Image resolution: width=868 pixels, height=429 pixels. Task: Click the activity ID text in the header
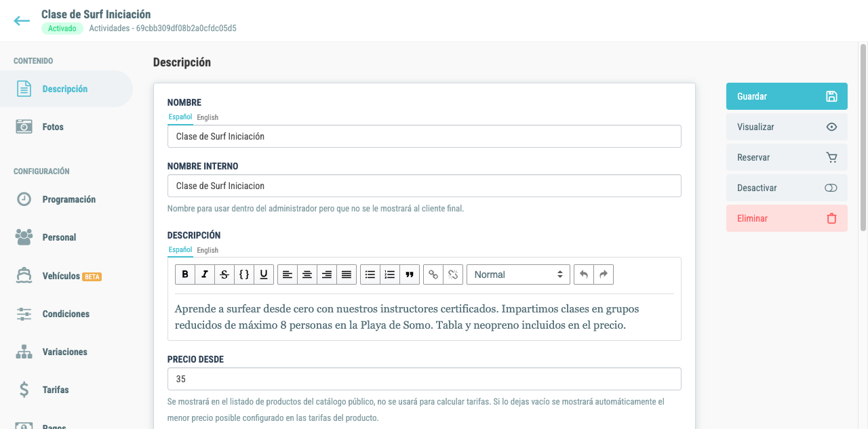163,28
